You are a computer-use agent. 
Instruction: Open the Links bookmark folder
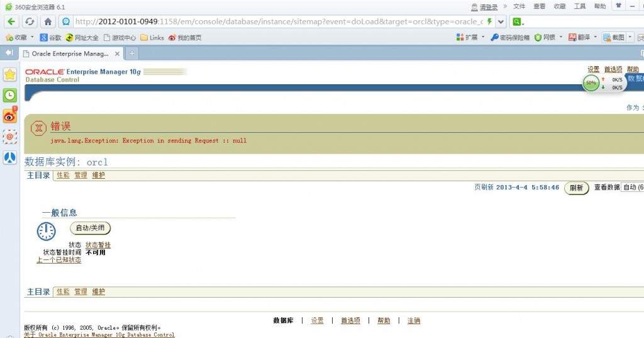click(x=152, y=37)
